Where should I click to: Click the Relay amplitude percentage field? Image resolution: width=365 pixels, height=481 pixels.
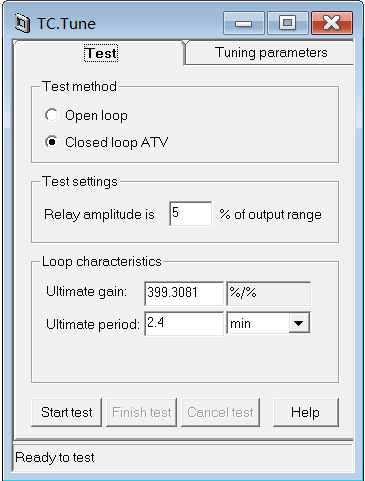[190, 214]
